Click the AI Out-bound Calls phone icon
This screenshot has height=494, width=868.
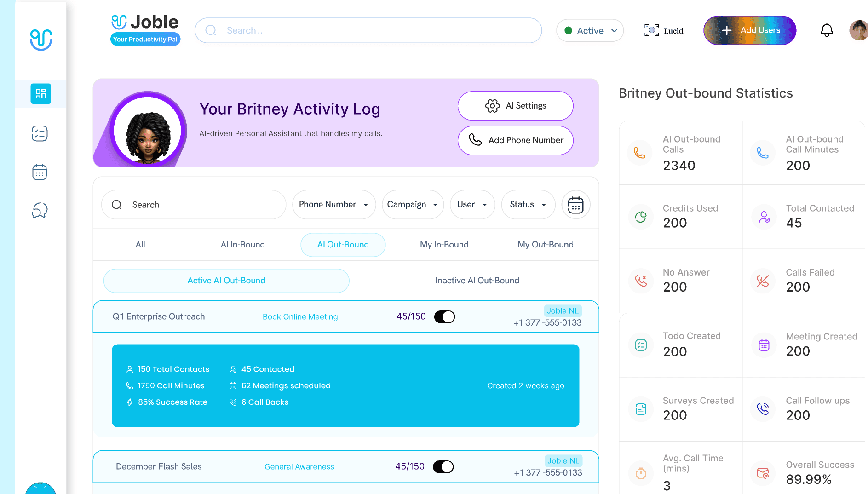pos(640,153)
